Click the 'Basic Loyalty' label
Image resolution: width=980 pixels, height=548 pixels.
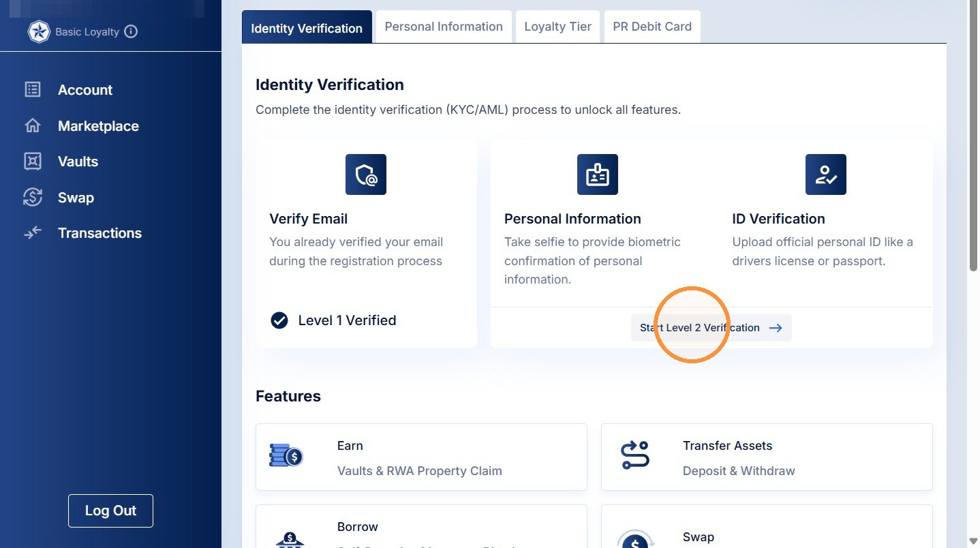click(x=87, y=32)
